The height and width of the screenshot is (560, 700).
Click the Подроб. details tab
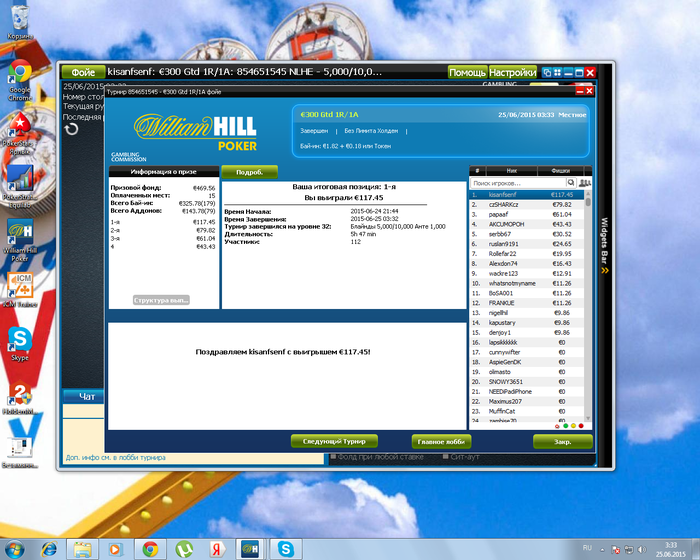tap(250, 172)
